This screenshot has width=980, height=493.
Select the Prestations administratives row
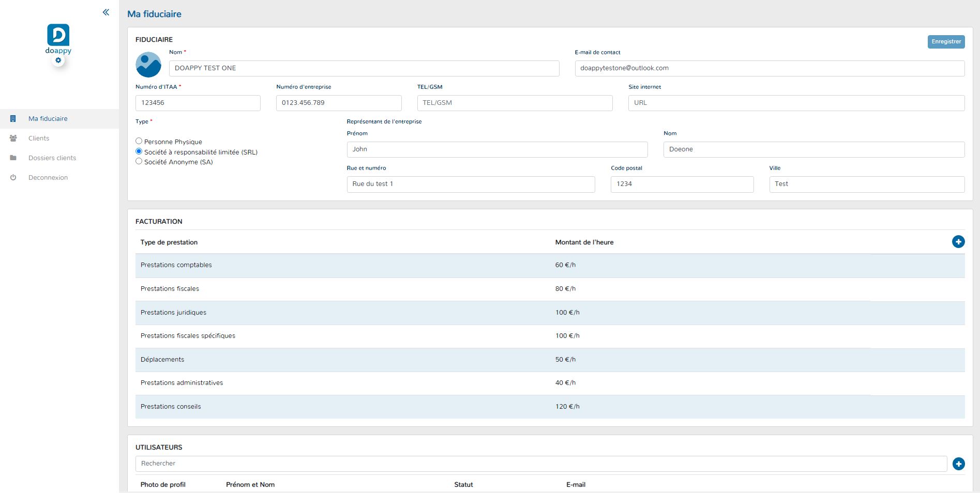(x=550, y=383)
